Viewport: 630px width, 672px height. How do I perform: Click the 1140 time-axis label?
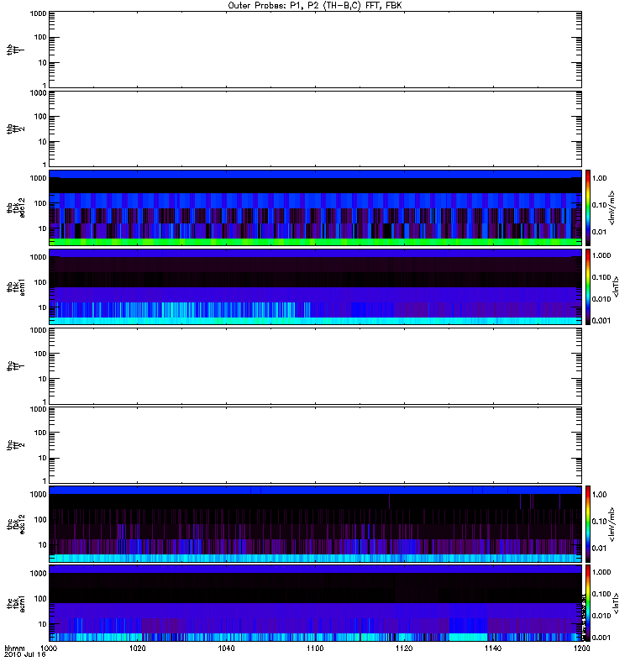(x=493, y=648)
